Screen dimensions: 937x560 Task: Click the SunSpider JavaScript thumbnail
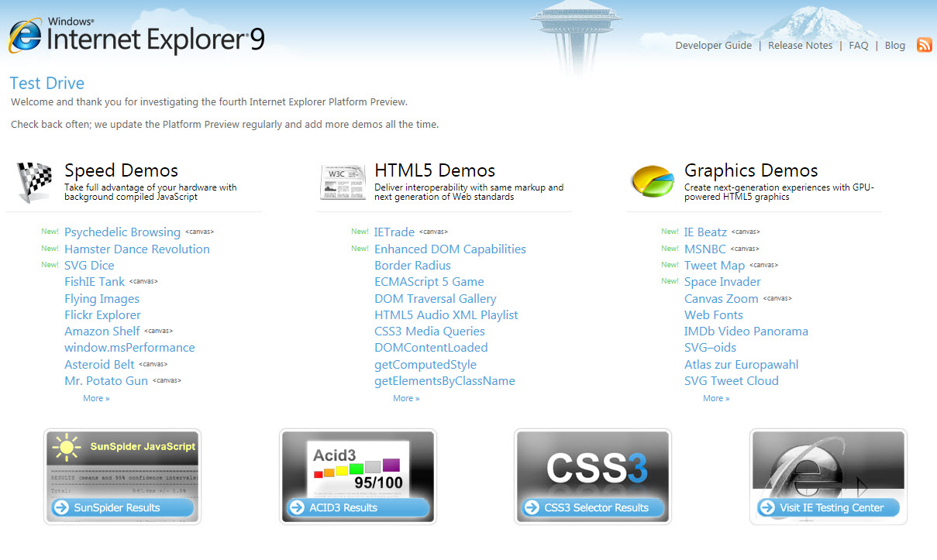[x=122, y=476]
